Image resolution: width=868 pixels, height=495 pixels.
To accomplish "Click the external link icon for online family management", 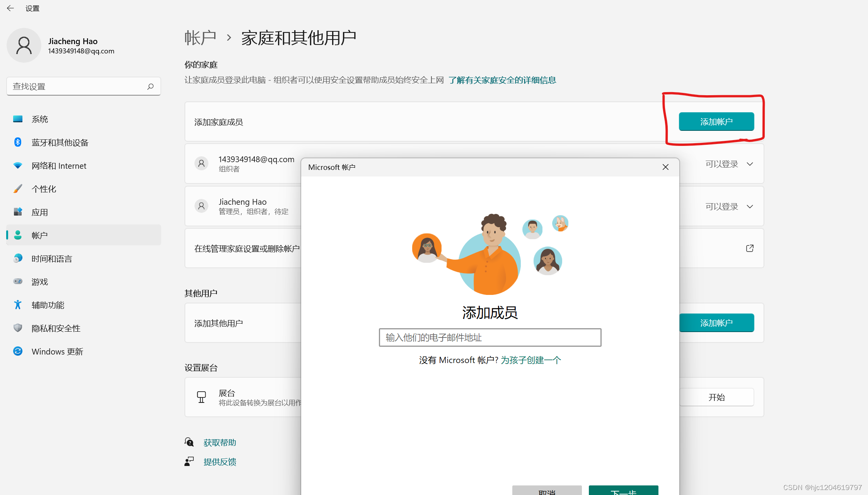I will click(750, 248).
